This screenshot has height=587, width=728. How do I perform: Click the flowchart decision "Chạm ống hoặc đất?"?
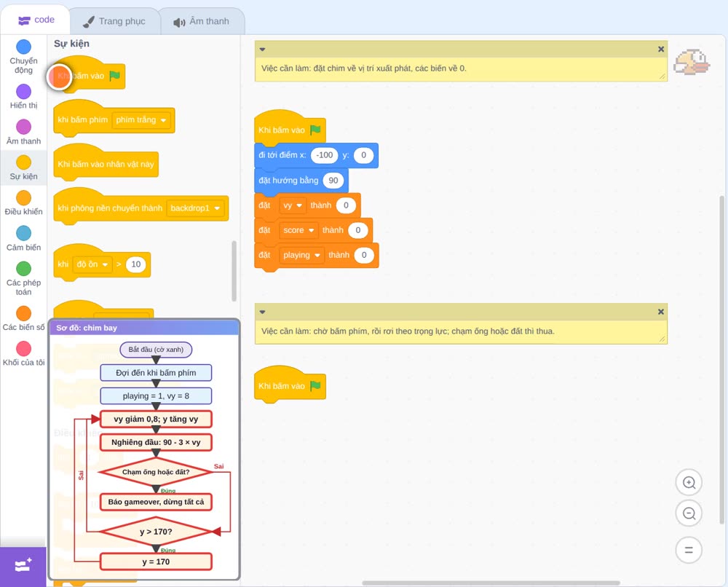click(x=156, y=472)
